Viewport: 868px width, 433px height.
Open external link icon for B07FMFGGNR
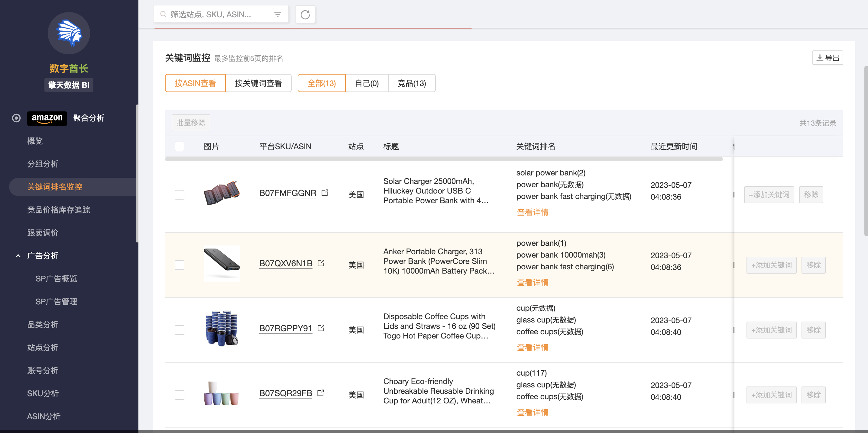click(x=325, y=193)
